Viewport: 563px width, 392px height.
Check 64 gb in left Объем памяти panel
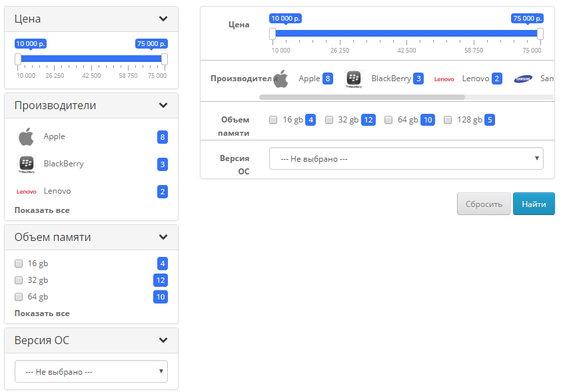[x=19, y=297]
